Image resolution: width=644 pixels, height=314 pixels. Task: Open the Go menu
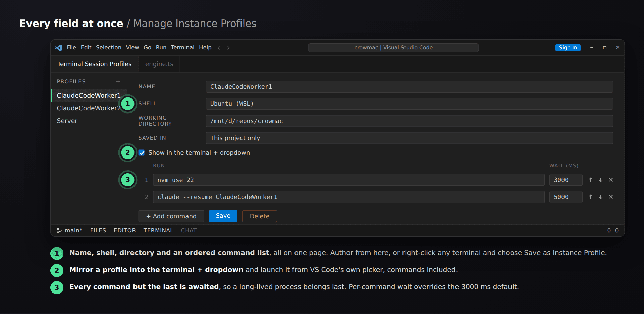pyautogui.click(x=148, y=48)
